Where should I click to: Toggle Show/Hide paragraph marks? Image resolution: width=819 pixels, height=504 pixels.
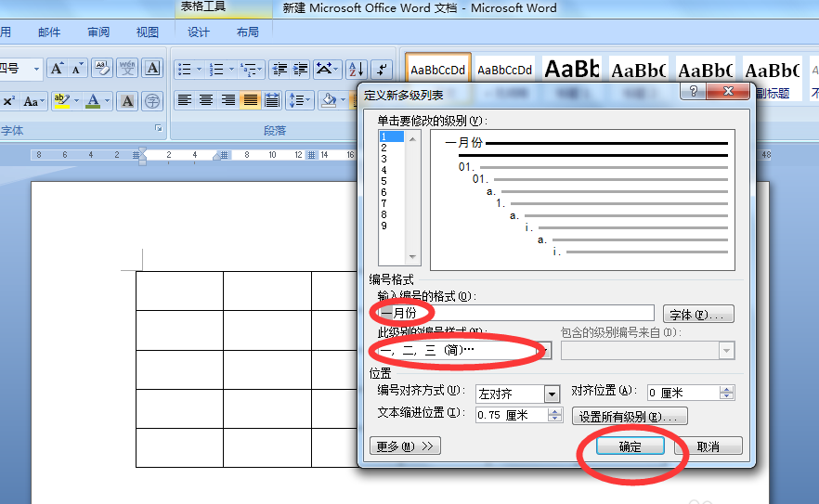click(x=383, y=69)
